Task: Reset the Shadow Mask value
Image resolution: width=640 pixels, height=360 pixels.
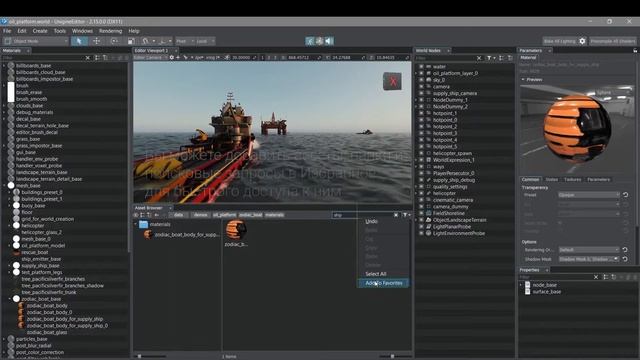Action: pyautogui.click(x=625, y=259)
